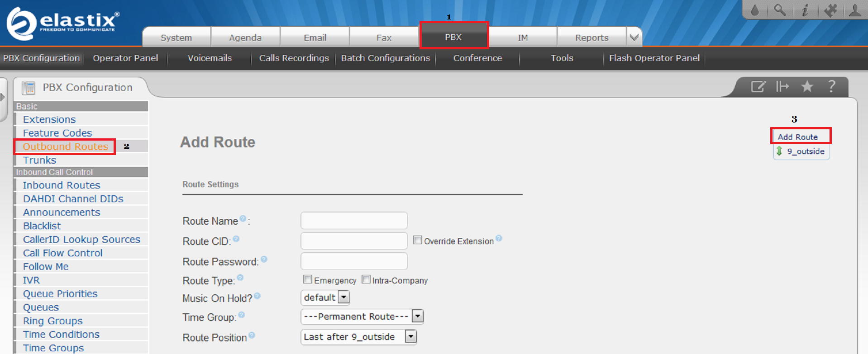This screenshot has height=354, width=868.
Task: Click the italic i info icon
Action: (x=805, y=10)
